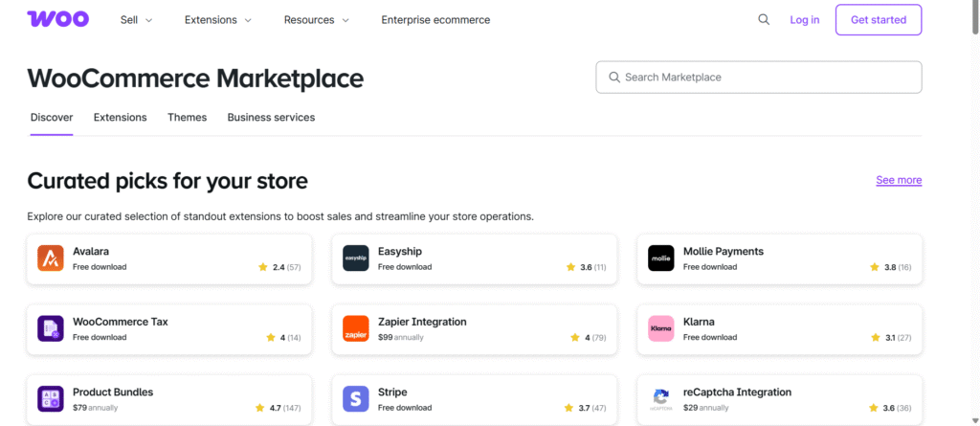
Task: Follow the See more link
Action: click(x=899, y=180)
